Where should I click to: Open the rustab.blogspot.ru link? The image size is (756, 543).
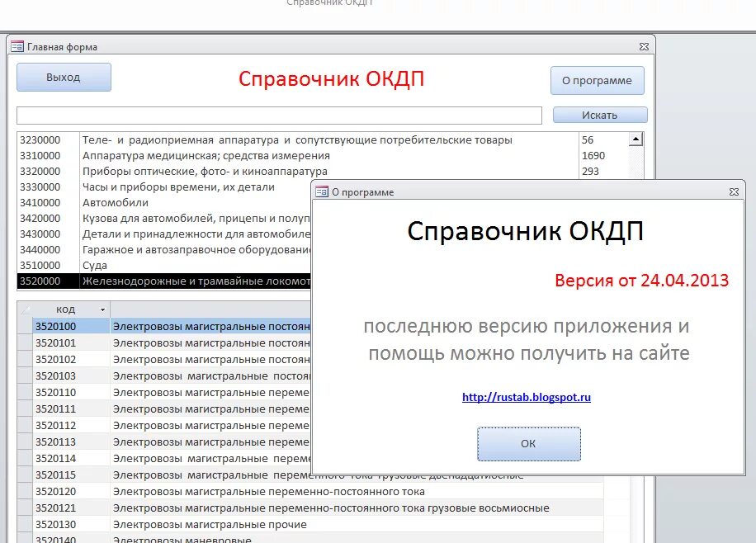point(527,398)
